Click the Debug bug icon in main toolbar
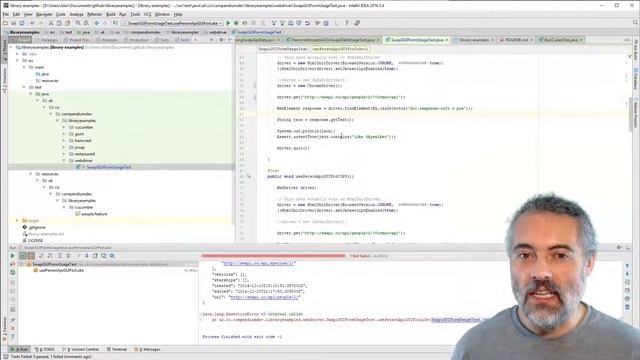Image resolution: width=640 pixels, height=360 pixels. click(x=236, y=23)
